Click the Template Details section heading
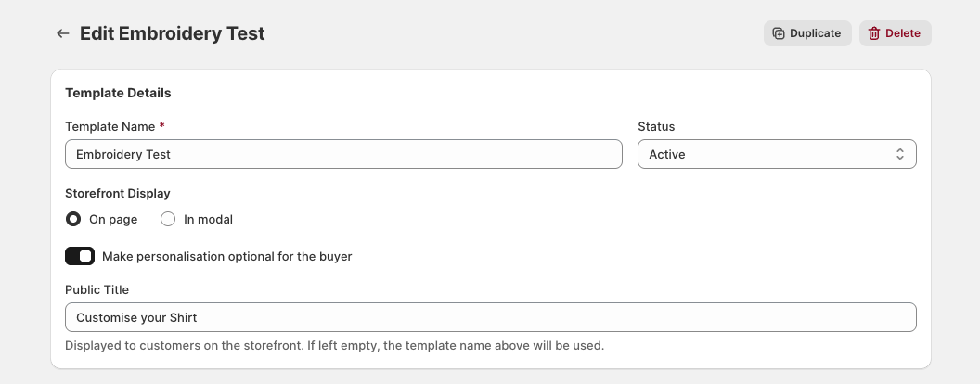The image size is (980, 384). [x=118, y=93]
